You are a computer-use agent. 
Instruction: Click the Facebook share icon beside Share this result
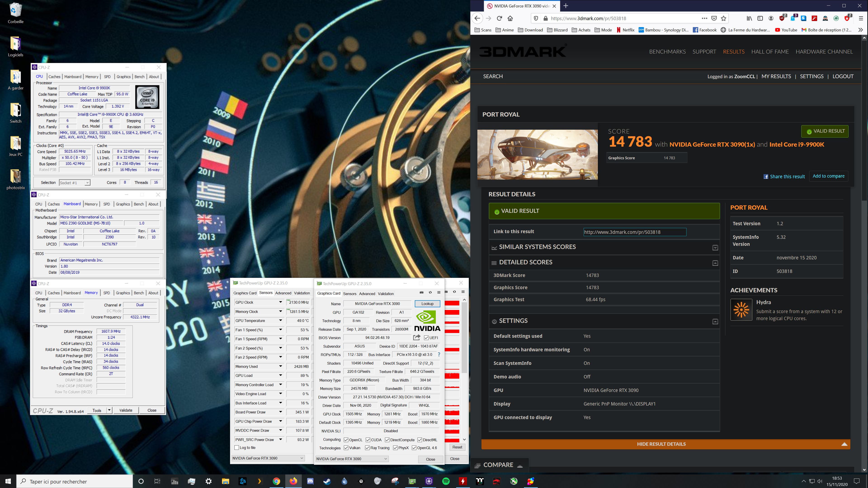tap(766, 176)
